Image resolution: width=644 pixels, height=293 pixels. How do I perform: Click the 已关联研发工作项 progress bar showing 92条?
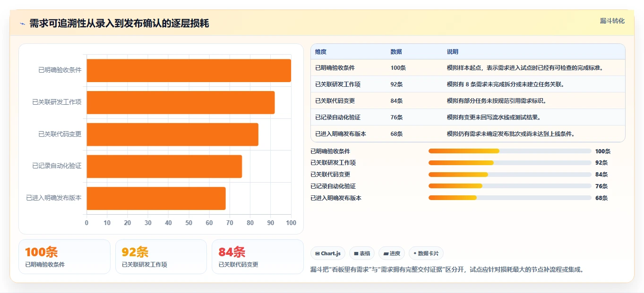(x=510, y=163)
